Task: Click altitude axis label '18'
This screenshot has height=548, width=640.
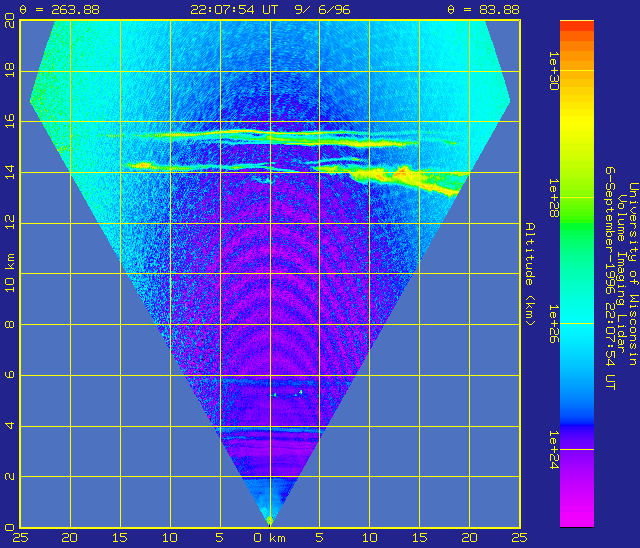Action: click(10, 70)
